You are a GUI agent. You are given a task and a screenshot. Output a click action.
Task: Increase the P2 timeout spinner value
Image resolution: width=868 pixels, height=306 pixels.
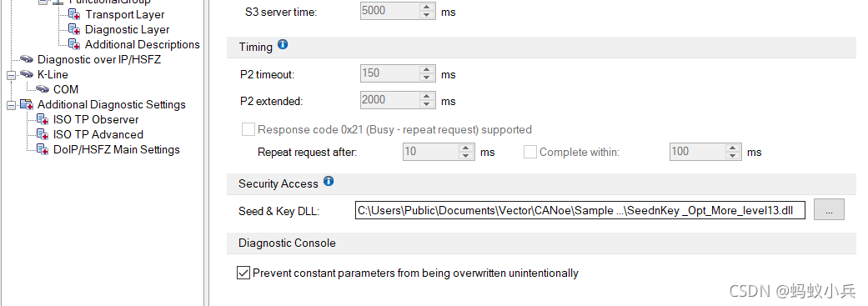coord(426,69)
